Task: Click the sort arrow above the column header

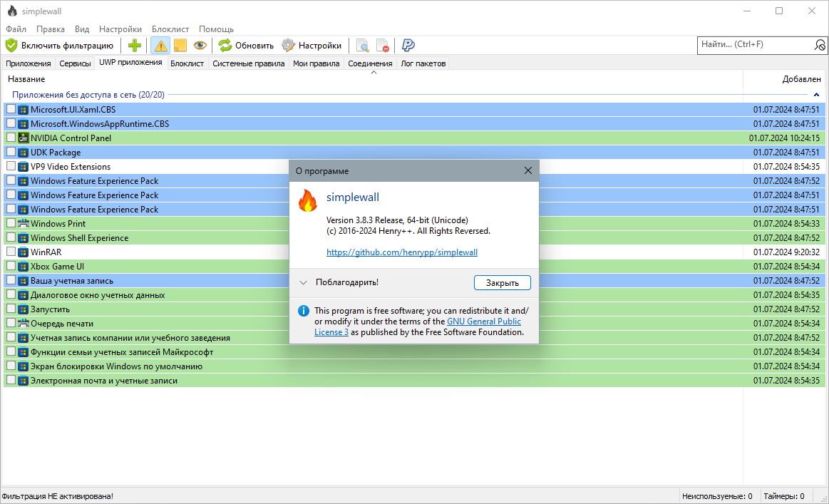Action: pyautogui.click(x=374, y=73)
